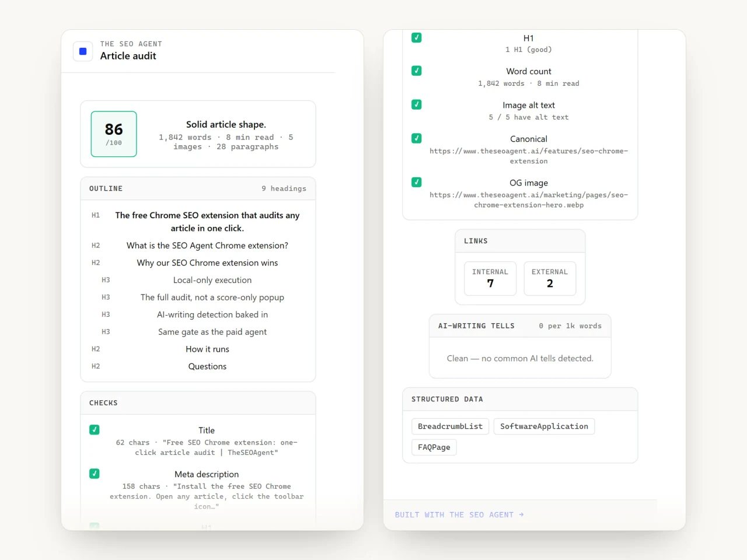Select the Questions H2 heading
Screen dimensions: 747x560
click(207, 366)
